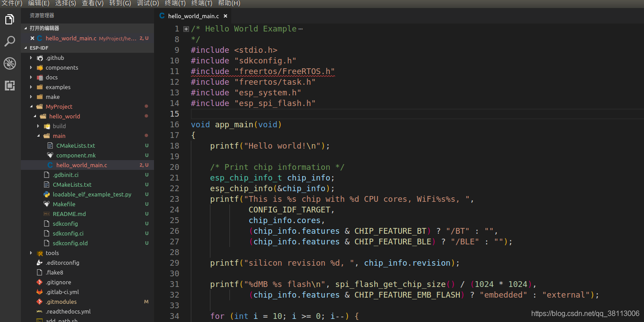644x322 pixels.
Task: Open the 编辑(E) menu
Action: click(x=39, y=3)
